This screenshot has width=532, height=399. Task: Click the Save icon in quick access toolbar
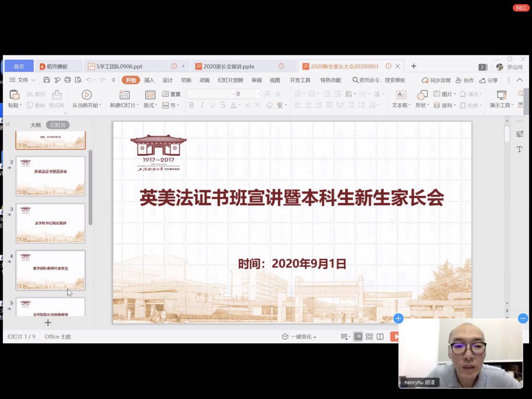click(x=47, y=80)
